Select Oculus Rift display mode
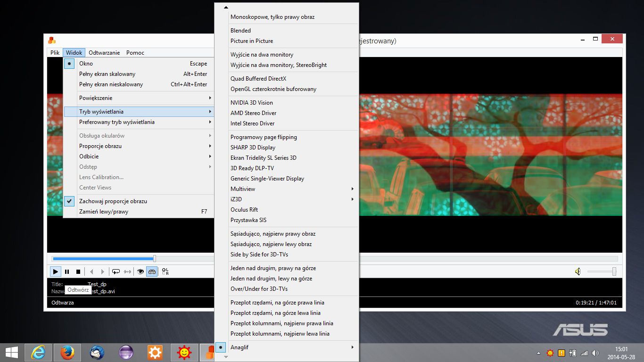Image resolution: width=644 pixels, height=362 pixels. pyautogui.click(x=287, y=210)
